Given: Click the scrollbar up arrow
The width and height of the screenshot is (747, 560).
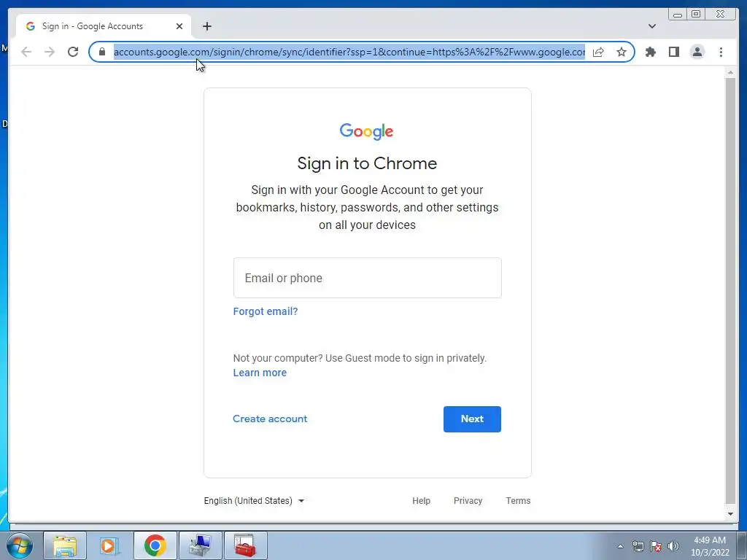Looking at the screenshot, I should coord(730,73).
